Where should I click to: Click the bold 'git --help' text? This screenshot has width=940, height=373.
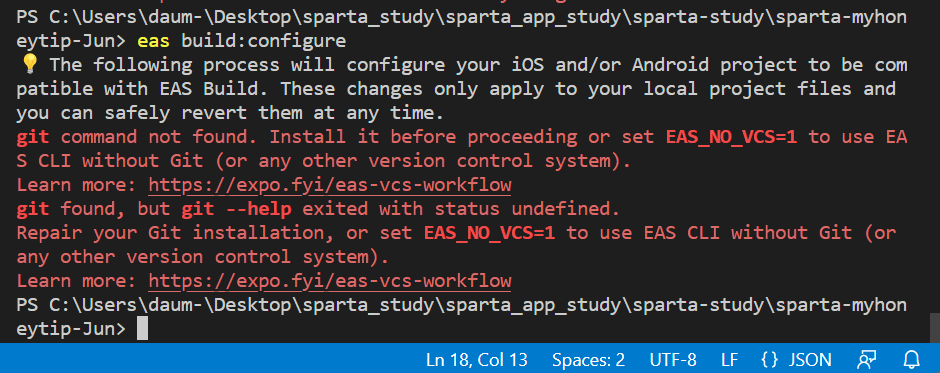(x=236, y=209)
